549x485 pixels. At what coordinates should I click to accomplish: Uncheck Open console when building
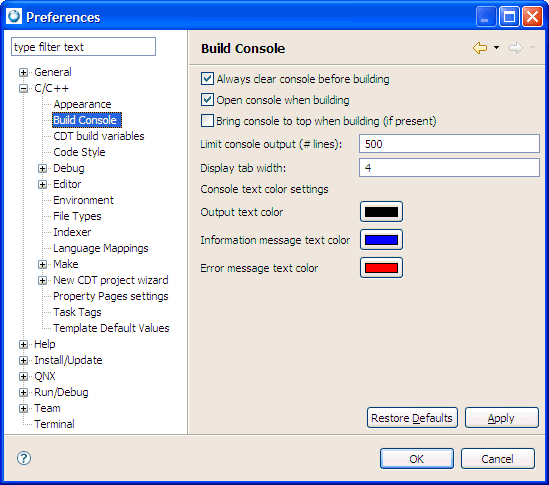coord(207,100)
